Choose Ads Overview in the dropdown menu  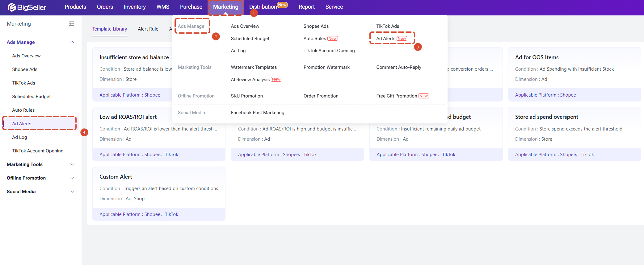click(245, 26)
